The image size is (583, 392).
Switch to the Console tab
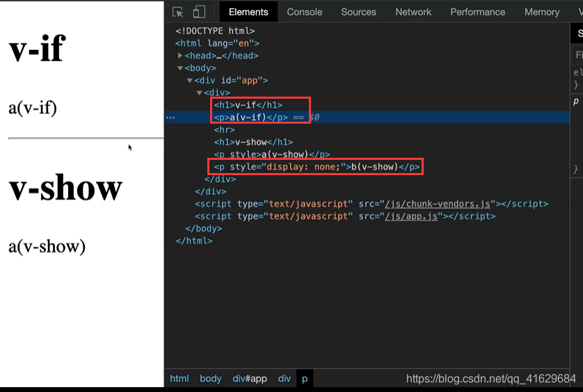pos(305,12)
